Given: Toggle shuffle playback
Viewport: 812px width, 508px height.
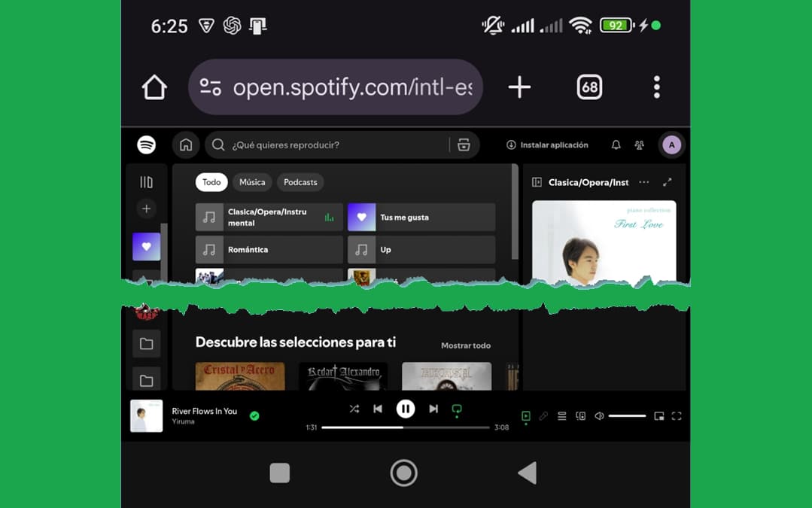Looking at the screenshot, I should tap(354, 409).
